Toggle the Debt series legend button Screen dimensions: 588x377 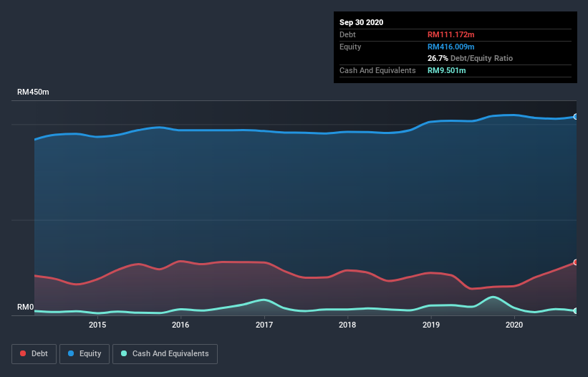coord(34,354)
